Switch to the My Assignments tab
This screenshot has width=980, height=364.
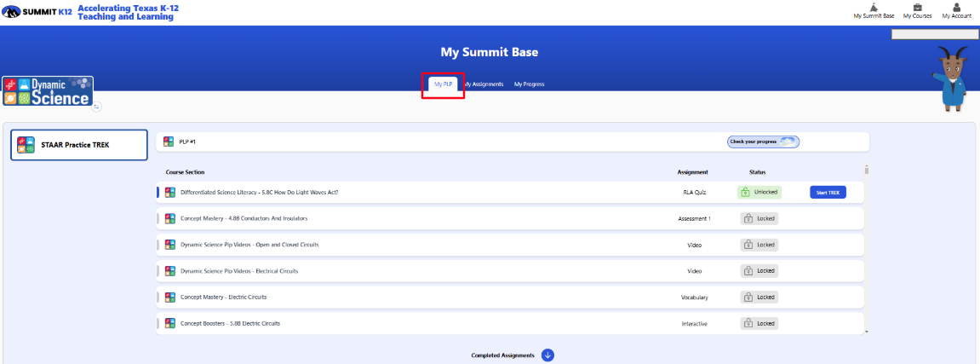point(484,84)
